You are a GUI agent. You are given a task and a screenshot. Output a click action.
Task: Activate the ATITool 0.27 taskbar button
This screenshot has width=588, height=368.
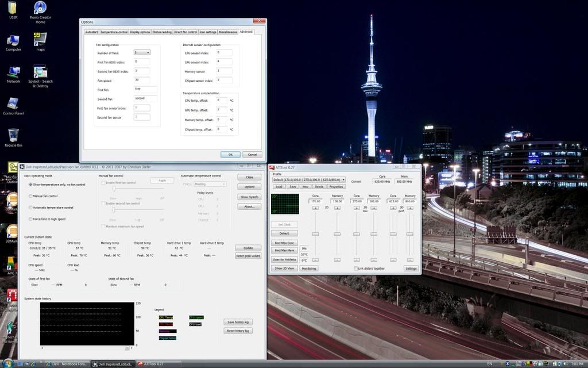click(159, 364)
